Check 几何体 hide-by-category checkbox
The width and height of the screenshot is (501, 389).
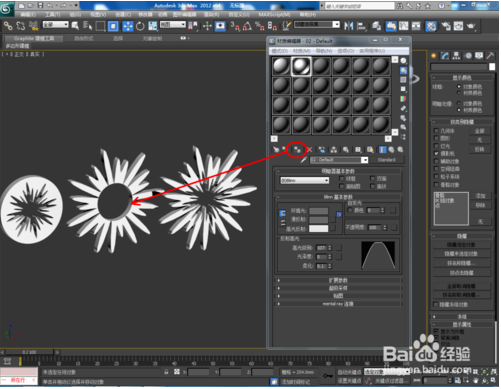pyautogui.click(x=436, y=131)
